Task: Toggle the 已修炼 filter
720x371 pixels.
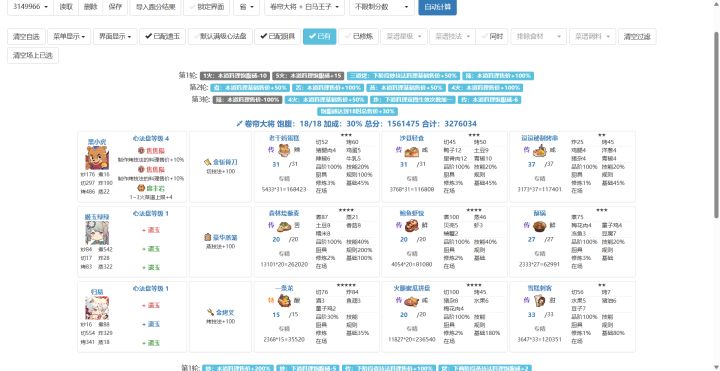Action: click(x=359, y=36)
